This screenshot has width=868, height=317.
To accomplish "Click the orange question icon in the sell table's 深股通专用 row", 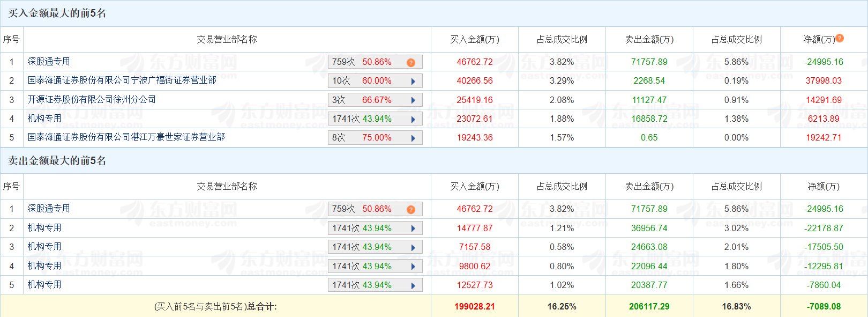I will (411, 210).
